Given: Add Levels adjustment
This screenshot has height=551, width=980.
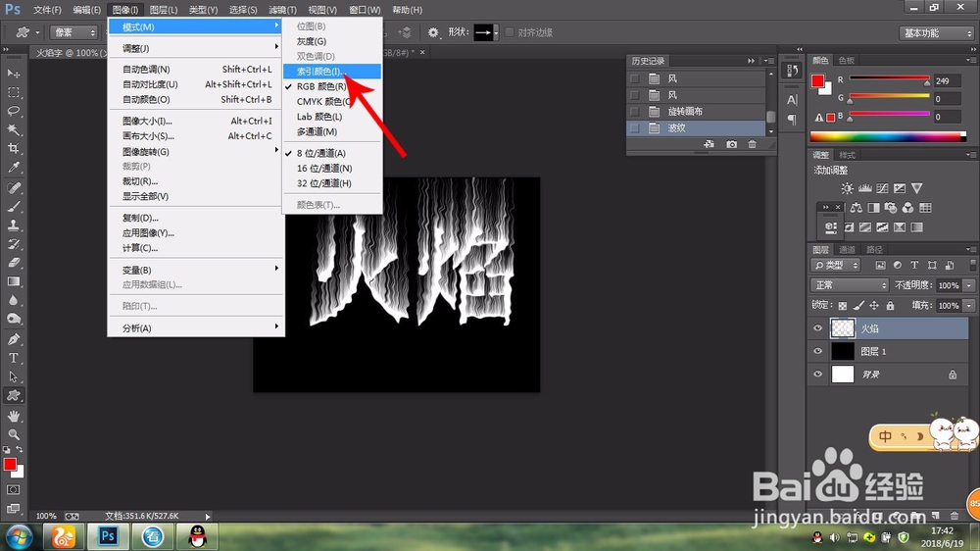Looking at the screenshot, I should click(x=865, y=188).
